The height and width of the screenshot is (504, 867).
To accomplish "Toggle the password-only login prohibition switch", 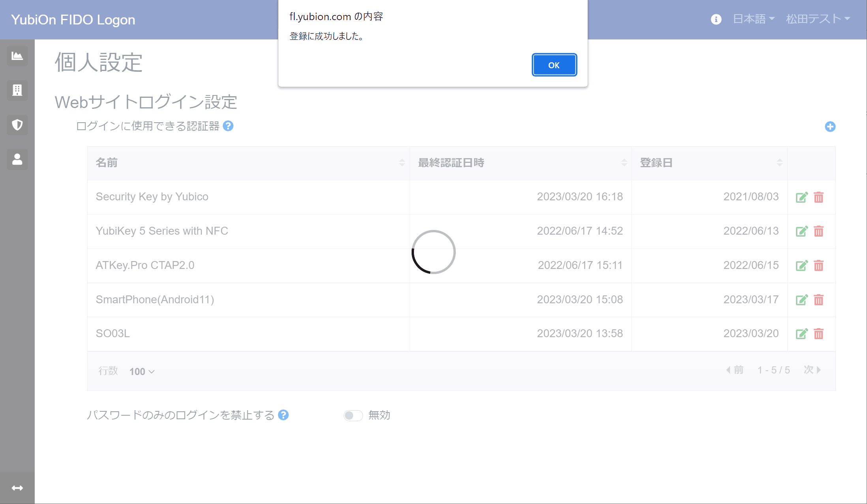I will click(x=353, y=415).
